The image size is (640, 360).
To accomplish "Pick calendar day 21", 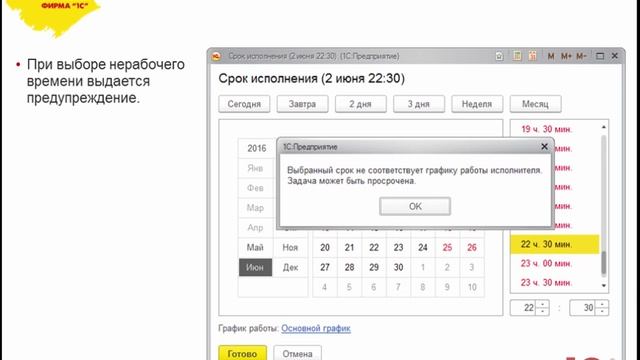I will point(349,247).
